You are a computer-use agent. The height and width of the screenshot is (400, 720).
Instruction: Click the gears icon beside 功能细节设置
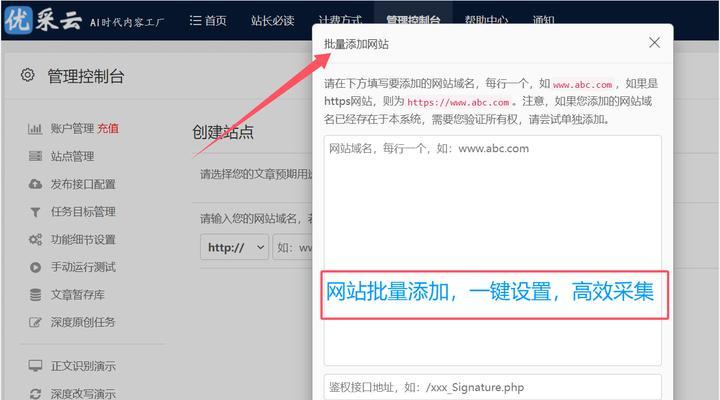tap(35, 240)
